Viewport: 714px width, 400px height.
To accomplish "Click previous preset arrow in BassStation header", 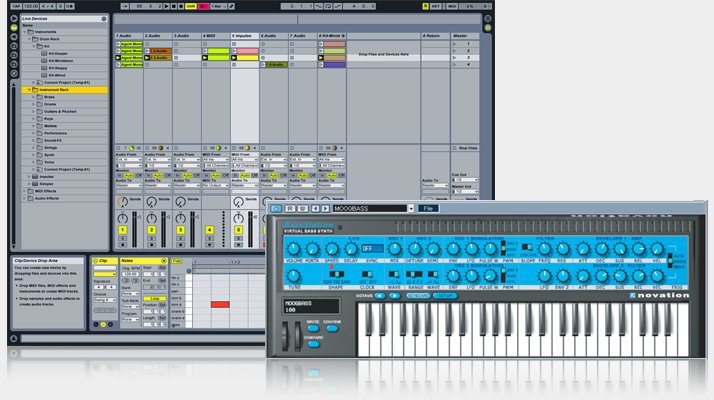I will [x=315, y=209].
